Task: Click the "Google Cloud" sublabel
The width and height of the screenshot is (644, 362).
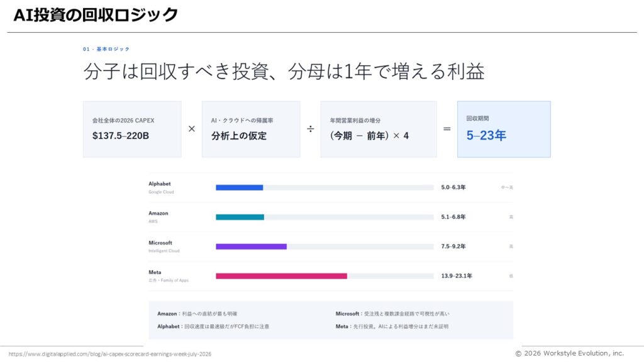Action: tap(161, 192)
